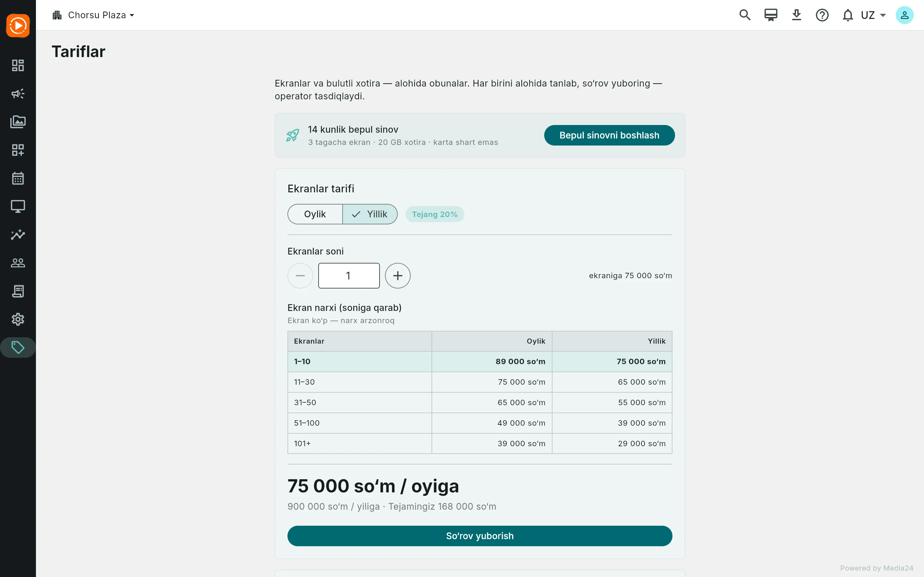Expand the Chorsu Plaza organization dropdown
Image resolution: width=924 pixels, height=577 pixels.
(x=94, y=15)
